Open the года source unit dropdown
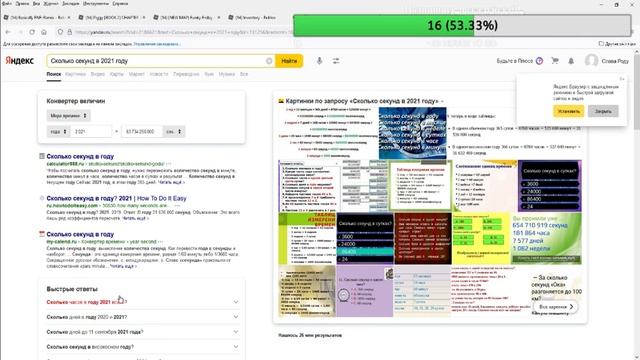 (x=58, y=131)
